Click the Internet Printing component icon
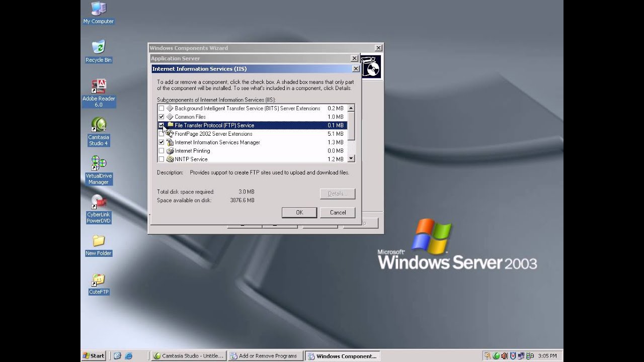Viewport: 644px width, 362px height. tap(170, 151)
